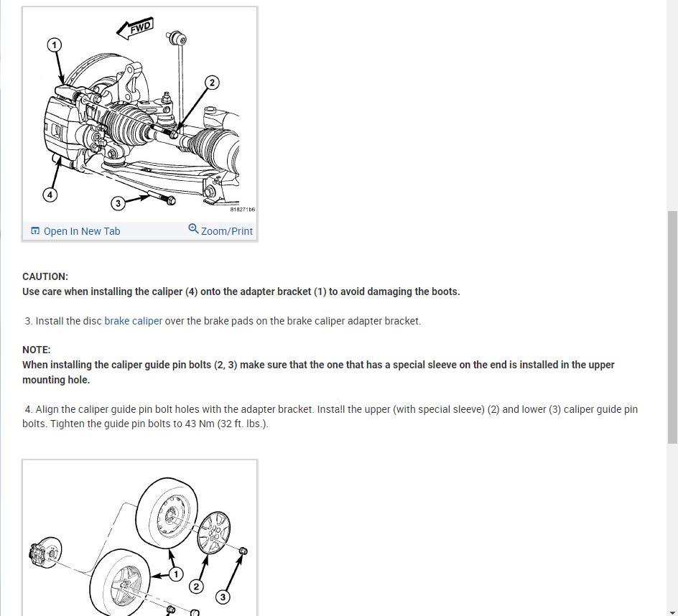Select callout 1 in the wheel diagram

pos(176,574)
